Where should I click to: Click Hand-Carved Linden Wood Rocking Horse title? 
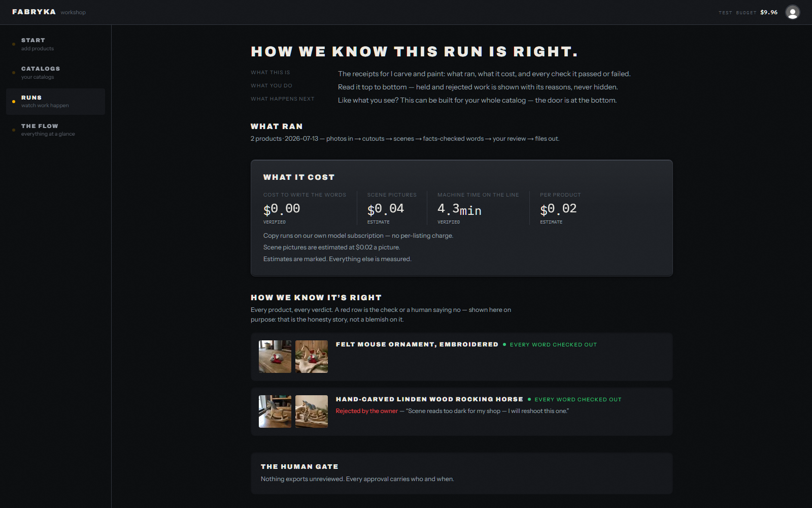coord(429,399)
